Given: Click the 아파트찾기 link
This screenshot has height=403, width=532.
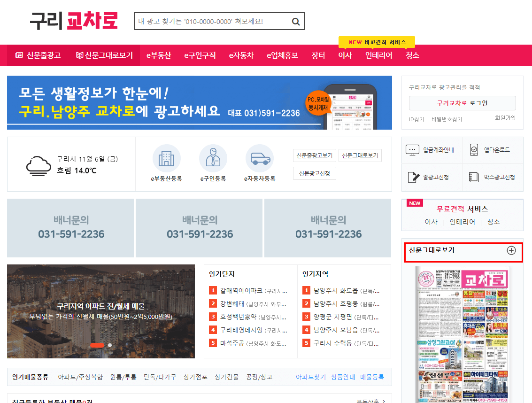Looking at the screenshot, I should pyautogui.click(x=310, y=377).
